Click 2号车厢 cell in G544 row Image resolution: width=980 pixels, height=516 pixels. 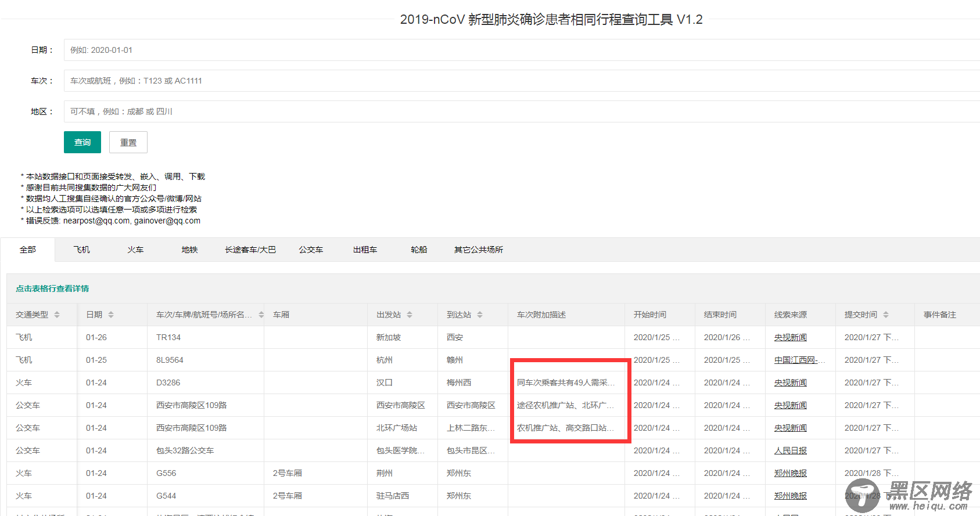point(315,496)
